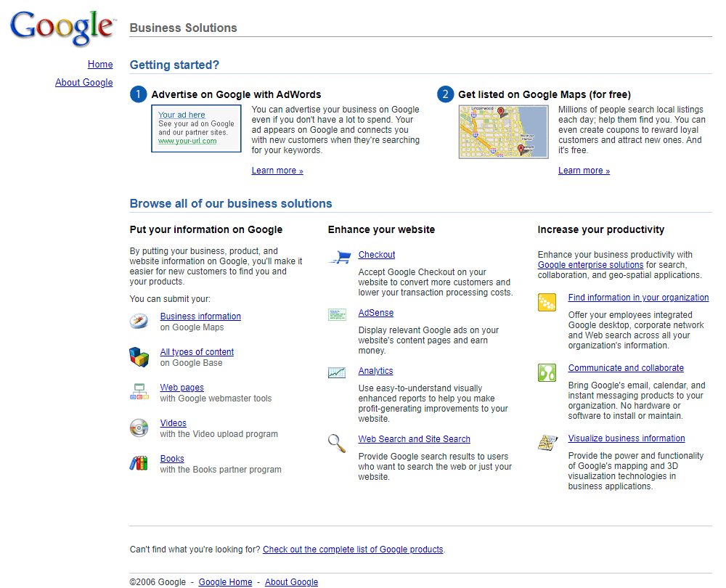726x588 pixels.
Task: Open Google enterprise solutions link
Action: click(x=590, y=265)
